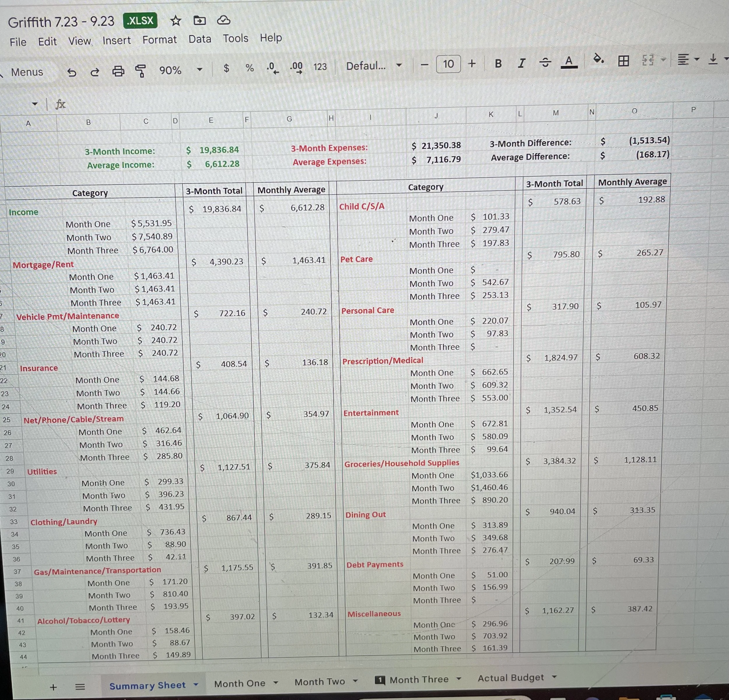Toggle italic formatting
Image resolution: width=729 pixels, height=700 pixels.
click(521, 63)
